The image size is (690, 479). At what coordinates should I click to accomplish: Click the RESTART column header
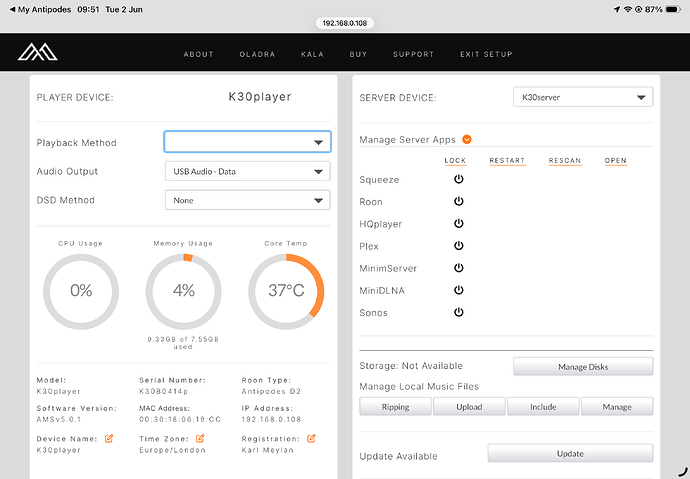[507, 161]
